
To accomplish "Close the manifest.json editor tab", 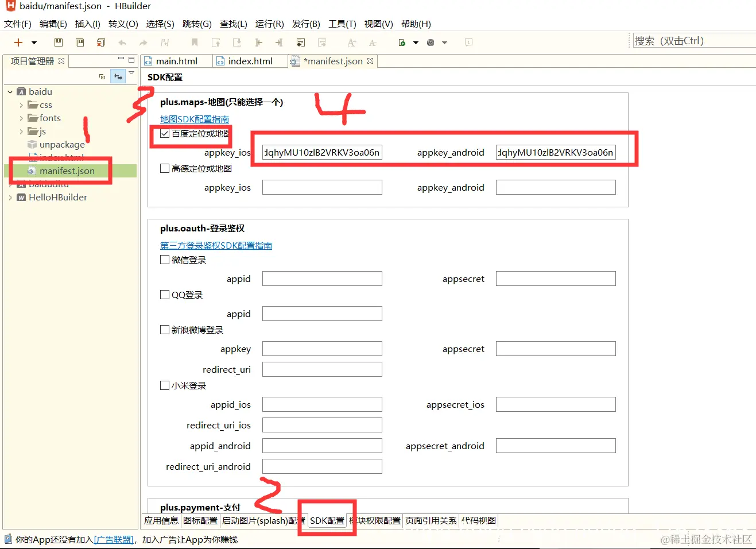I will [x=370, y=61].
